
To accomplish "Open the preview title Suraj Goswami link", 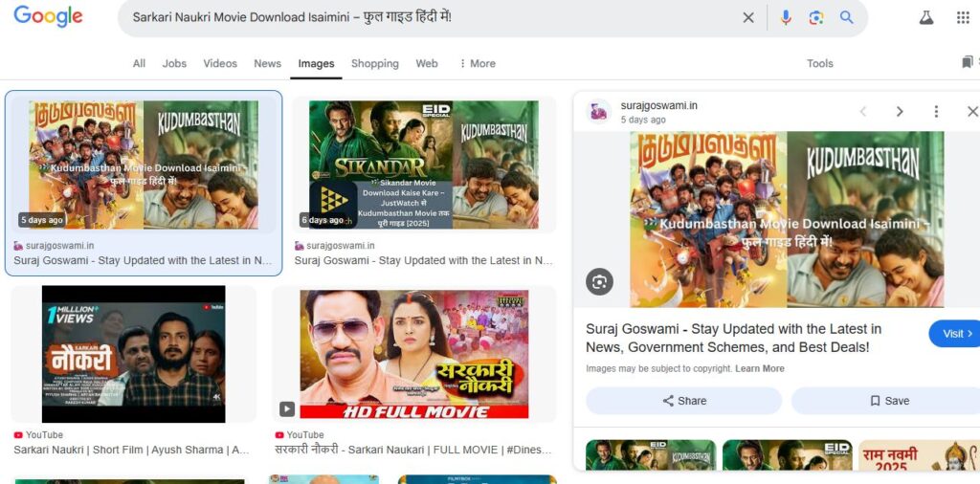I will (733, 338).
